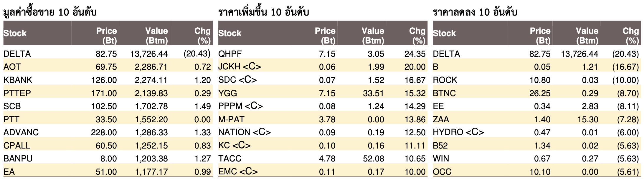Click the DELTA row in top value table
Image resolution: width=644 pixels, height=180 pixels.
108,54
